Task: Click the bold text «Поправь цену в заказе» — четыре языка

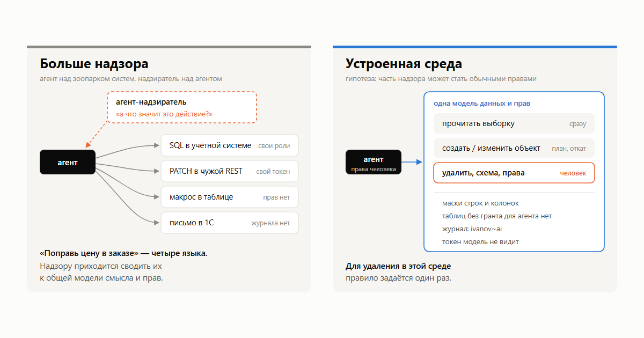Action: point(123,253)
